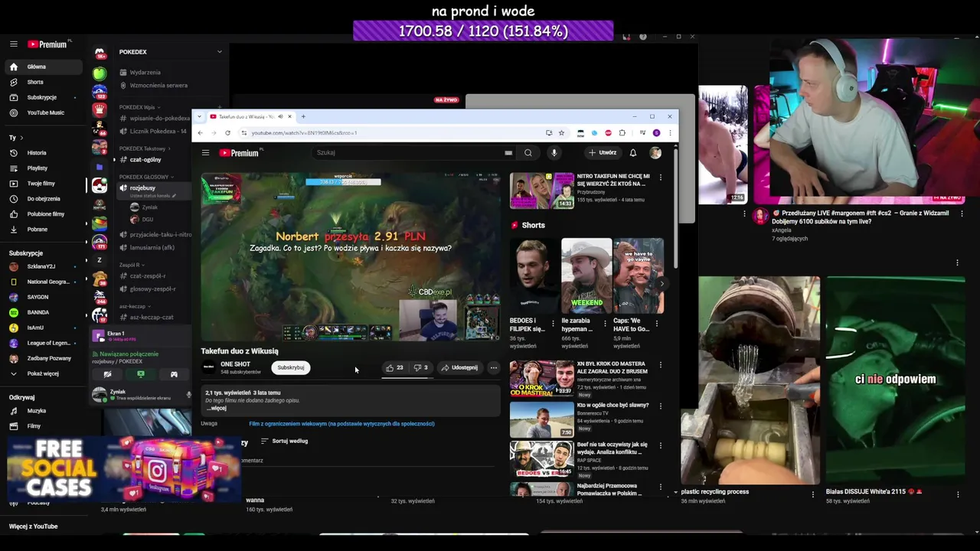Screen dimensions: 980x551
Task: Open the plastic recycling process video in background YouTube
Action: (x=751, y=381)
